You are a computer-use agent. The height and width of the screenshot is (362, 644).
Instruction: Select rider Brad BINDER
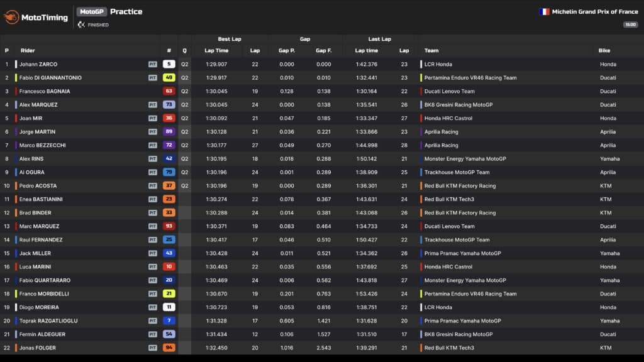coord(35,213)
